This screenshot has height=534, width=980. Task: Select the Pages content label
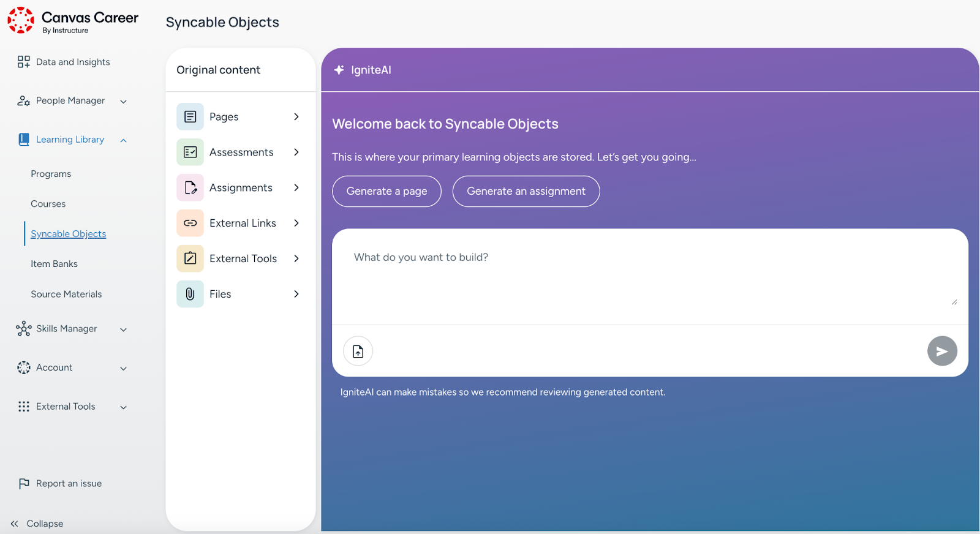tap(224, 116)
